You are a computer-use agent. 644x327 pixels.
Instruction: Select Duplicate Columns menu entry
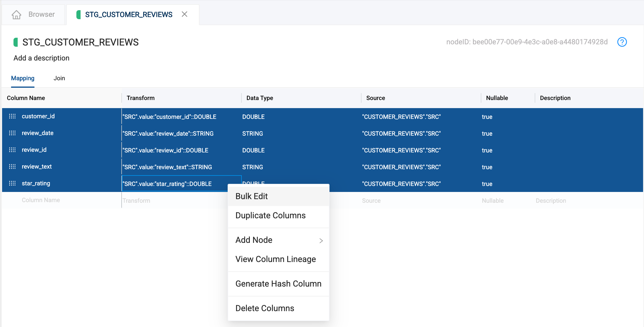(270, 216)
